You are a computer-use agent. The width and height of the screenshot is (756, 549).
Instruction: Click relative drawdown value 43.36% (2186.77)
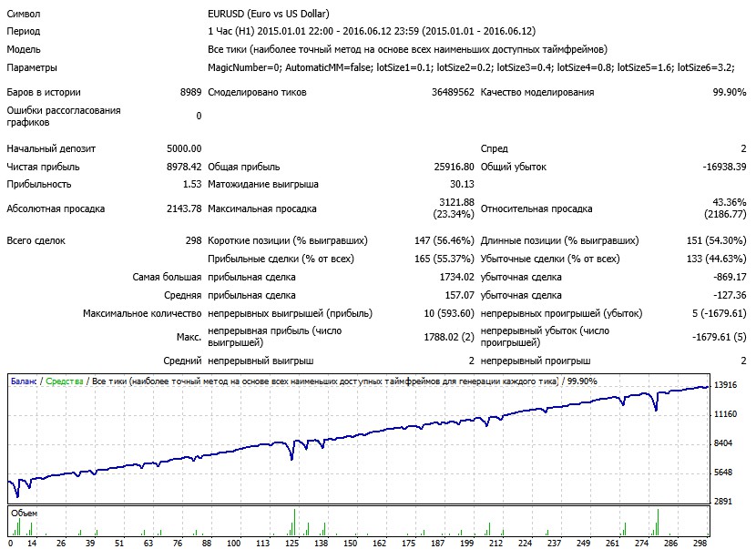coord(725,208)
